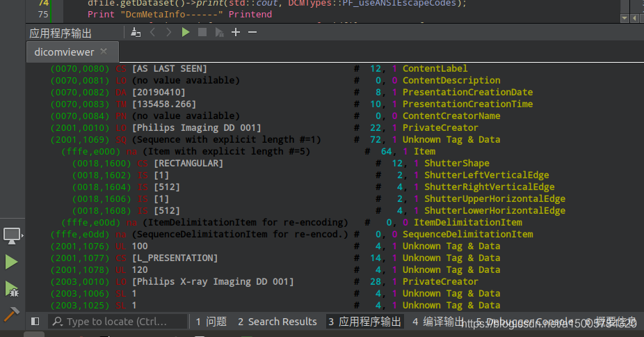644x337 pixels.
Task: Open the kit selector monitor icon
Action: (x=12, y=235)
